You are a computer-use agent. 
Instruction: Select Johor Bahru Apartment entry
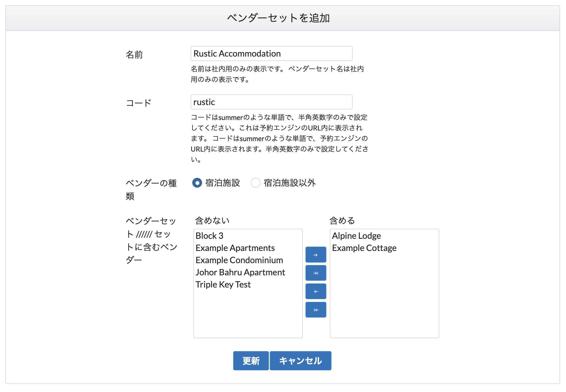coord(240,272)
